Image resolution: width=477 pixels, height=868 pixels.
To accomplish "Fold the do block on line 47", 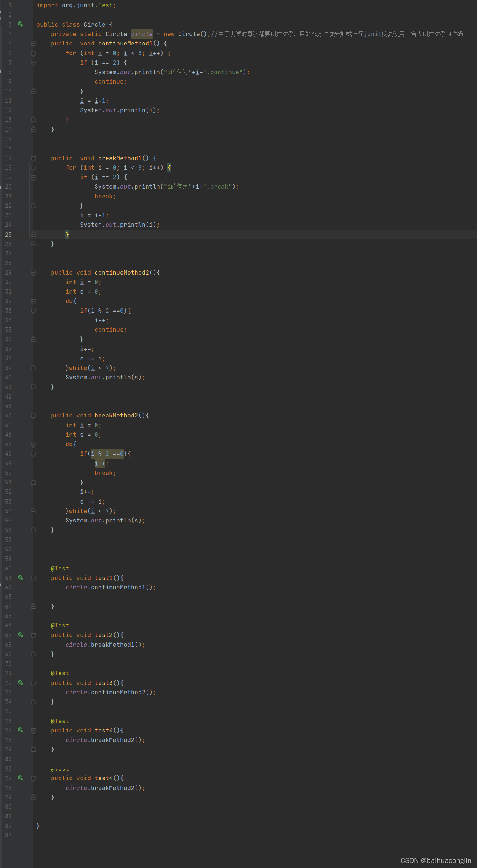I will point(33,444).
